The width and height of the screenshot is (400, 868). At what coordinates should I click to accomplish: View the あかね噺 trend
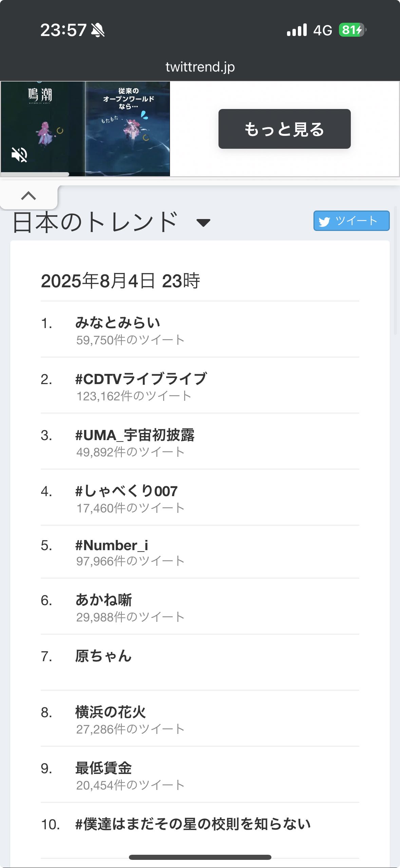point(103,600)
